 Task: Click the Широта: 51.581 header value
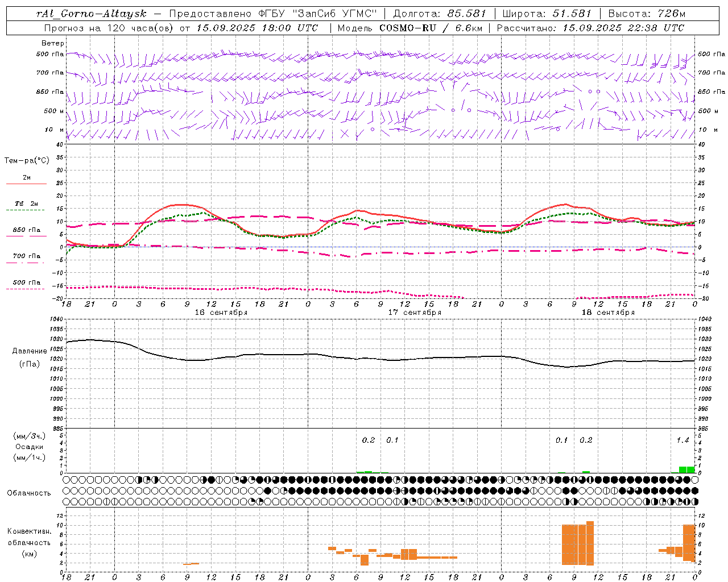click(547, 14)
